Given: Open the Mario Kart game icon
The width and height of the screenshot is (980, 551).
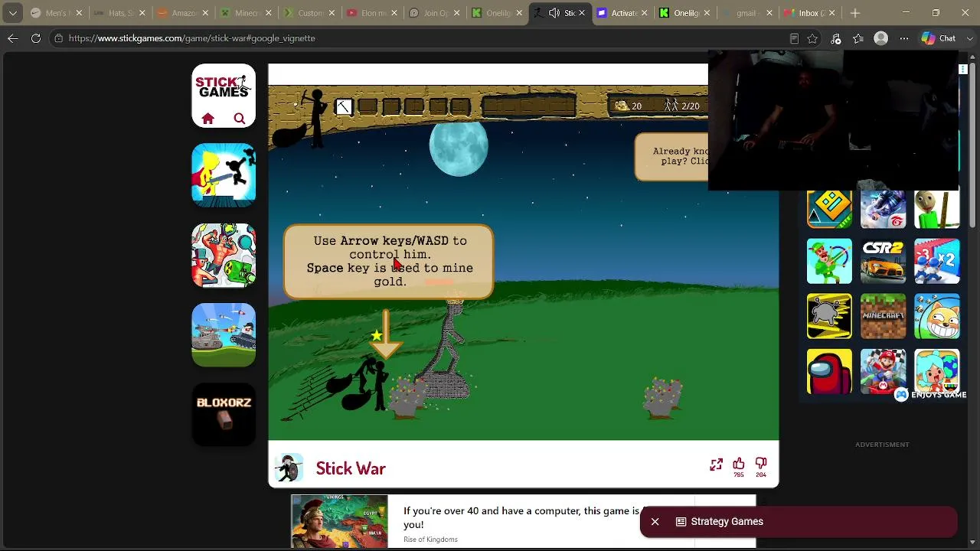Looking at the screenshot, I should click(x=883, y=371).
